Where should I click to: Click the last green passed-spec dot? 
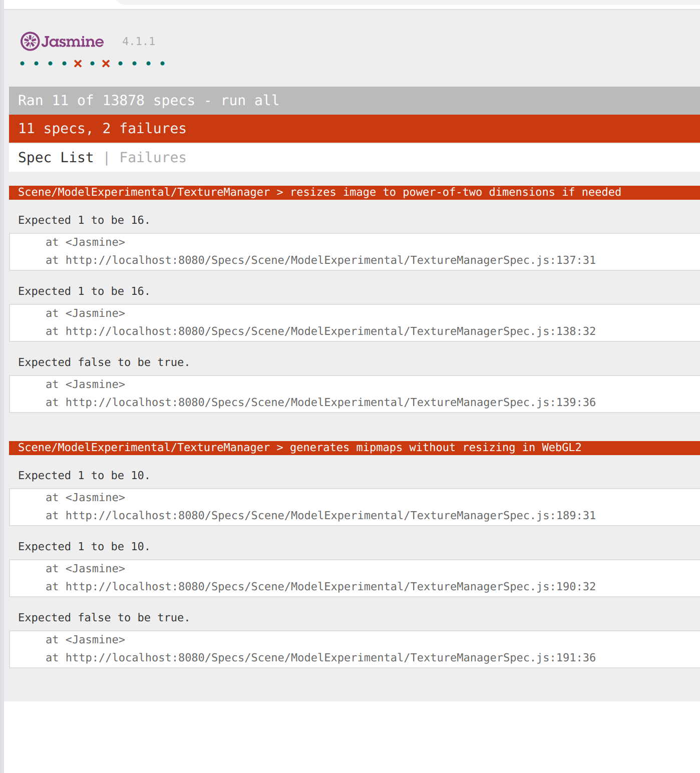pyautogui.click(x=162, y=64)
